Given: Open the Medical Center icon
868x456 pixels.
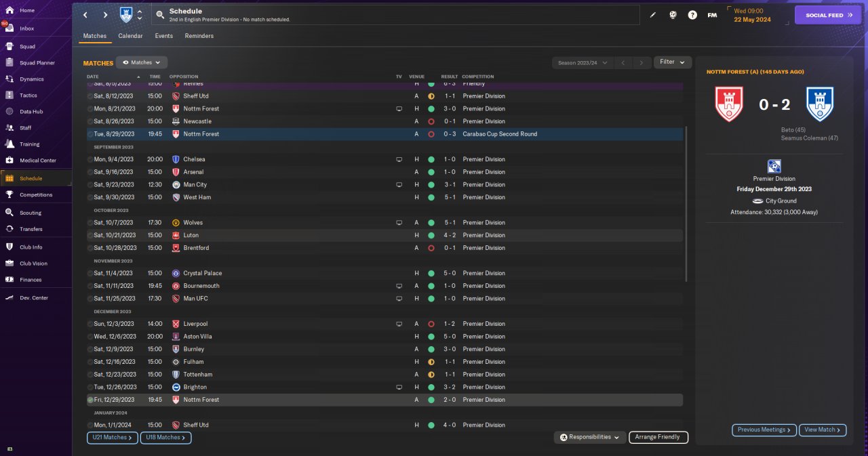Looking at the screenshot, I should 9,161.
